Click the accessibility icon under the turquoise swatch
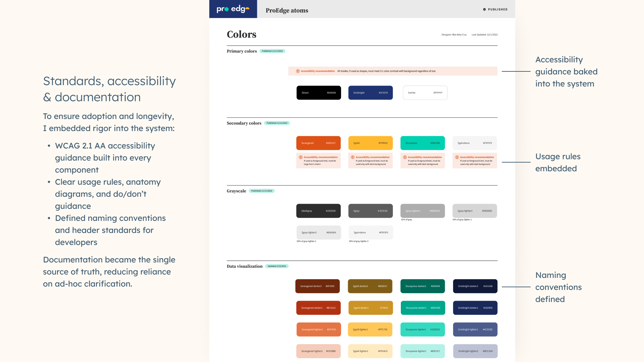644x362 pixels. [x=405, y=157]
